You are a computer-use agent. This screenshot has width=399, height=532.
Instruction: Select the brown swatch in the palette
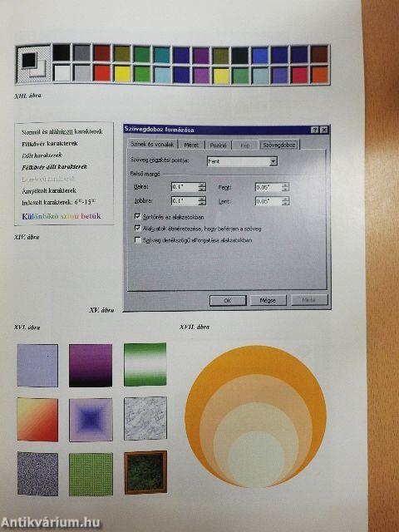tap(319, 54)
